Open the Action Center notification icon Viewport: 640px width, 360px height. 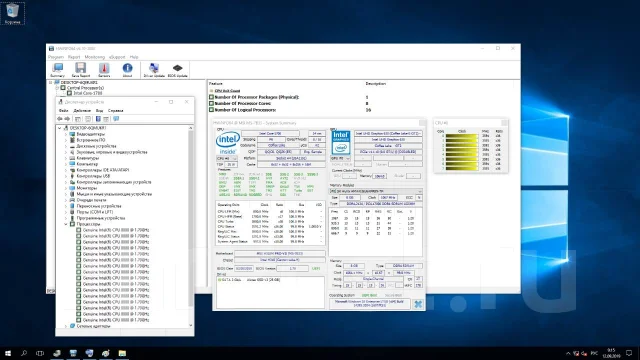(x=629, y=353)
